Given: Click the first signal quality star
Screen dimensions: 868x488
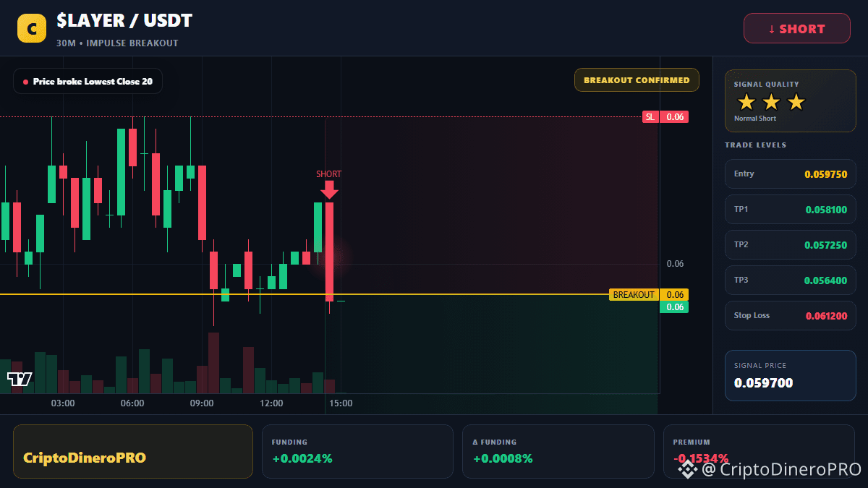Looking at the screenshot, I should click(x=746, y=102).
